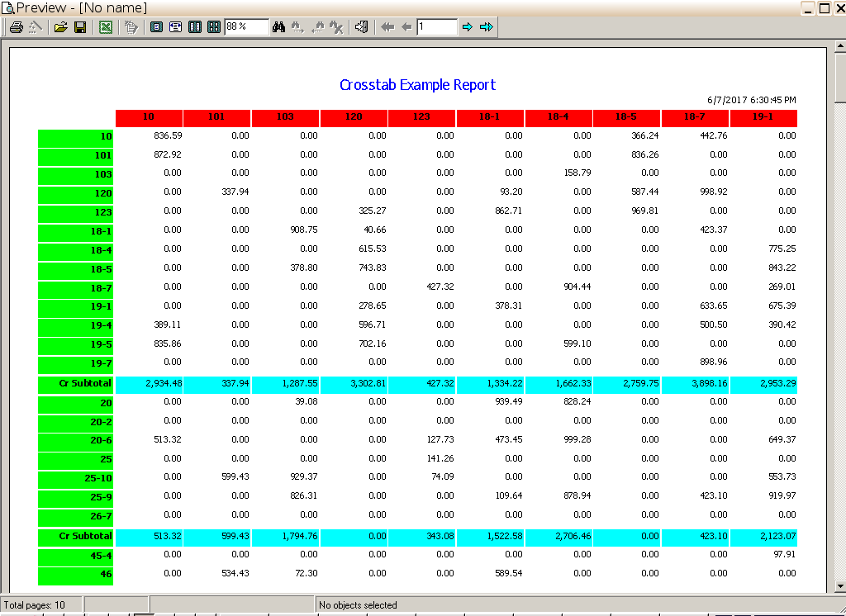Click the first Cr Subtotal row label
846x616 pixels.
coord(75,384)
